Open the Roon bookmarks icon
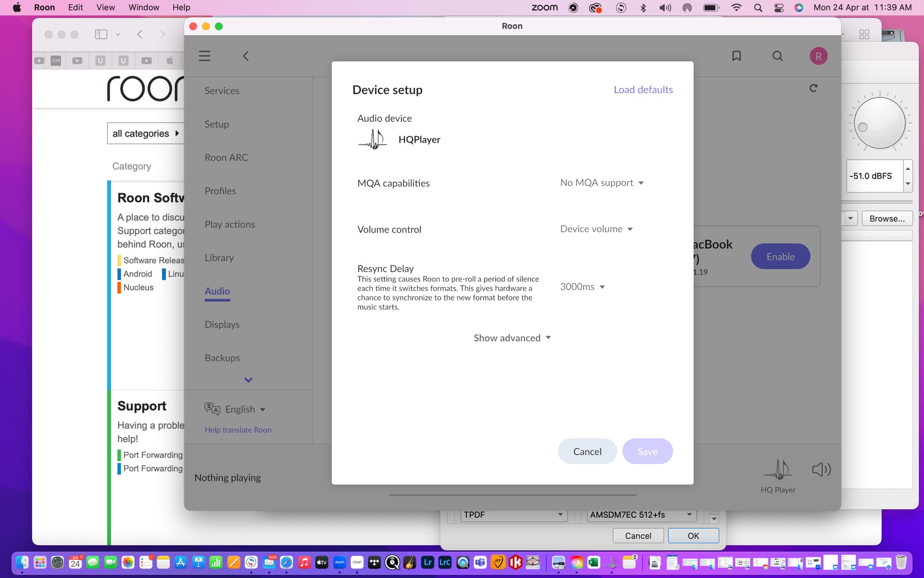The height and width of the screenshot is (578, 924). point(736,56)
